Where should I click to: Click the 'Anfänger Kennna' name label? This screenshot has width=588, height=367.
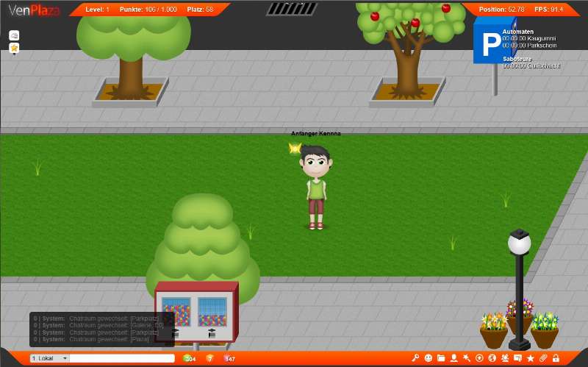point(316,133)
